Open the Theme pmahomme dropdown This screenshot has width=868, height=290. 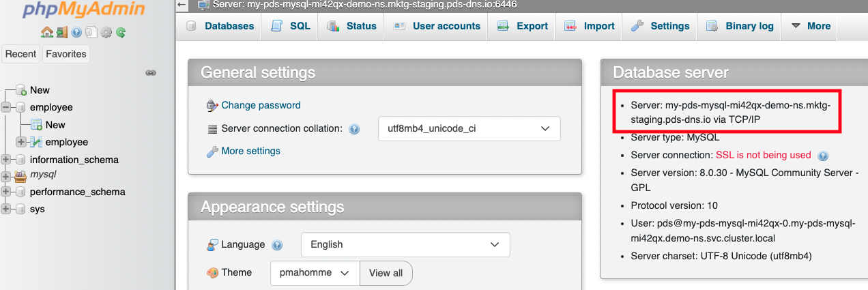pyautogui.click(x=315, y=273)
